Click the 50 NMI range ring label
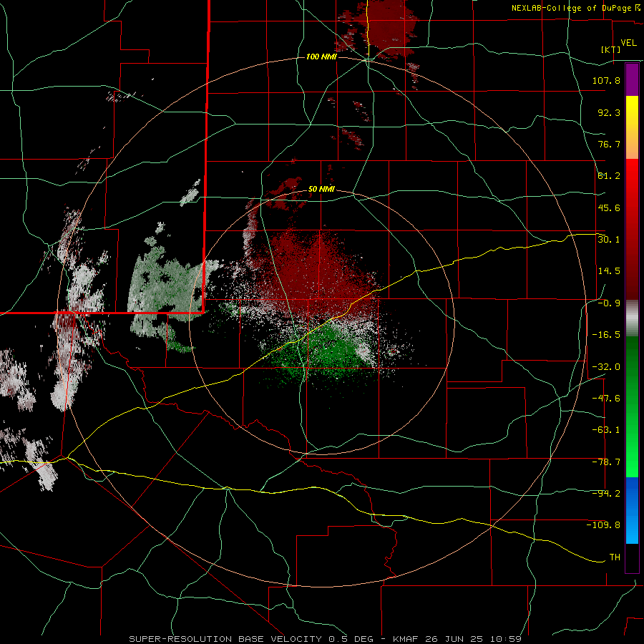This screenshot has width=644, height=644. pos(321,190)
